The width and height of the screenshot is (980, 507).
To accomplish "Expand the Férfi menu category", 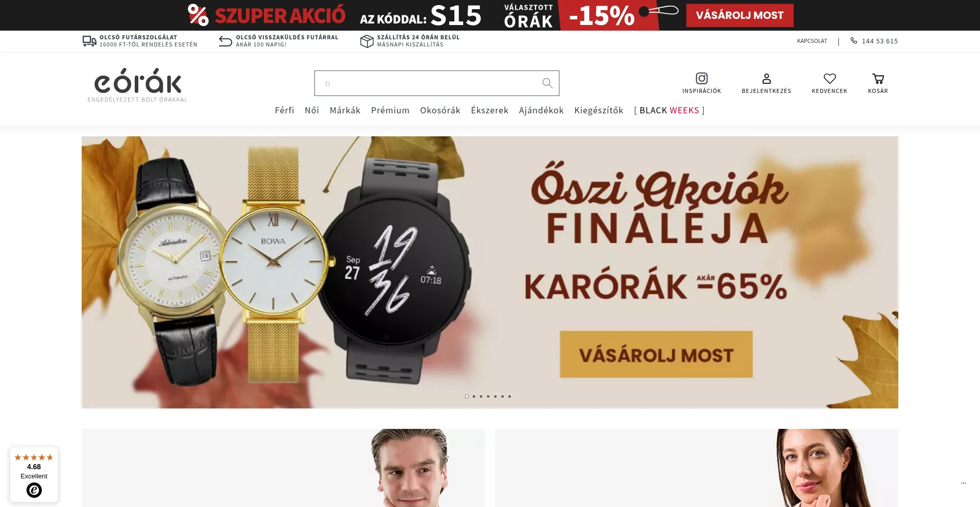I will tap(284, 110).
